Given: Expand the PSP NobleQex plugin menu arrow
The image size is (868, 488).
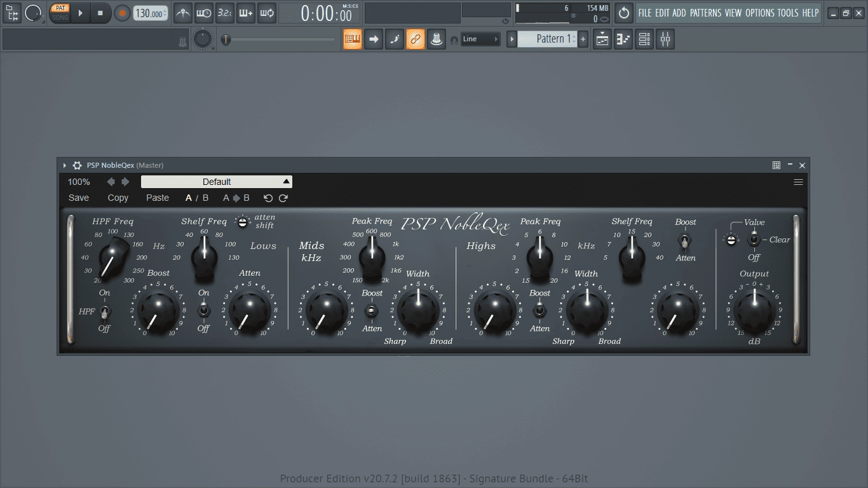Looking at the screenshot, I should (65, 165).
